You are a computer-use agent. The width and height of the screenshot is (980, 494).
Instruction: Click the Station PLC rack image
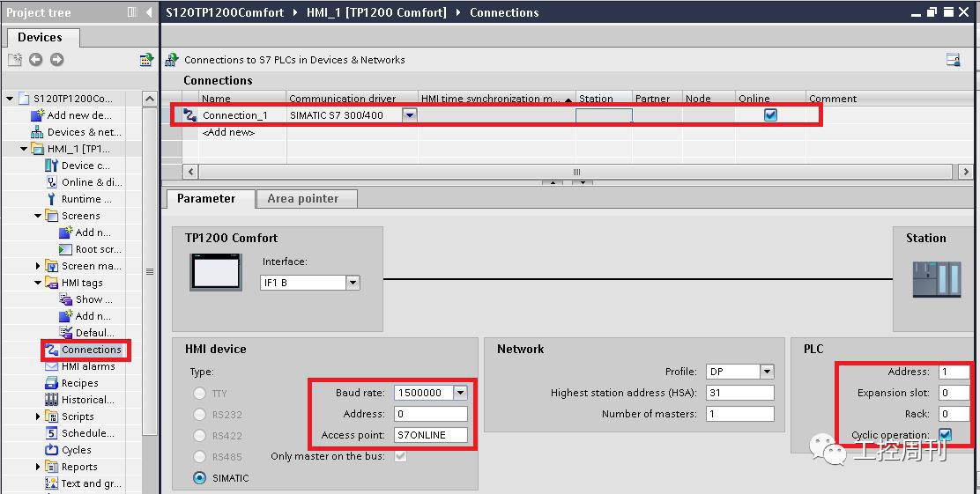click(937, 279)
